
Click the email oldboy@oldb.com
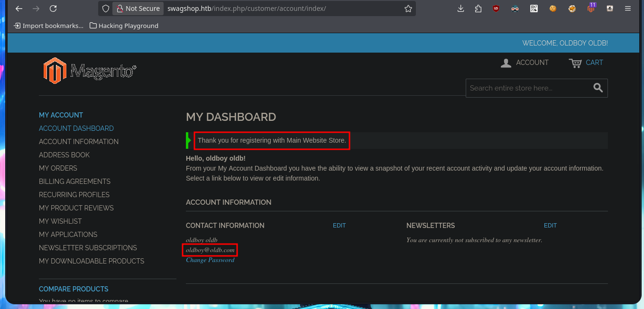pyautogui.click(x=210, y=250)
